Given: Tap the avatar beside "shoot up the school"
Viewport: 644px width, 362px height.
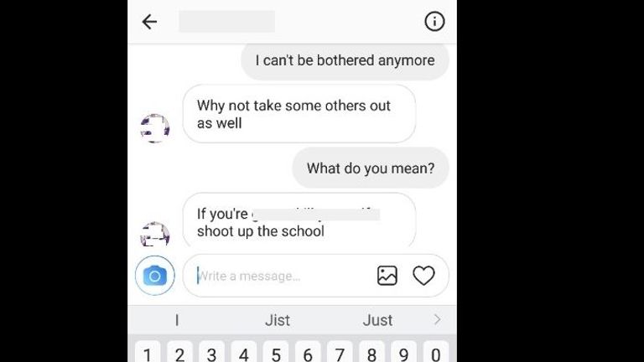Looking at the screenshot, I should tap(155, 235).
